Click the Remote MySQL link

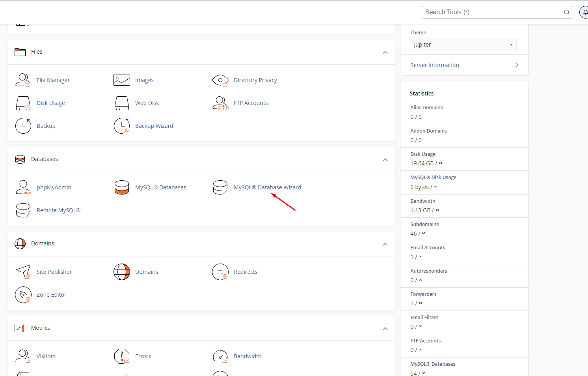58,210
